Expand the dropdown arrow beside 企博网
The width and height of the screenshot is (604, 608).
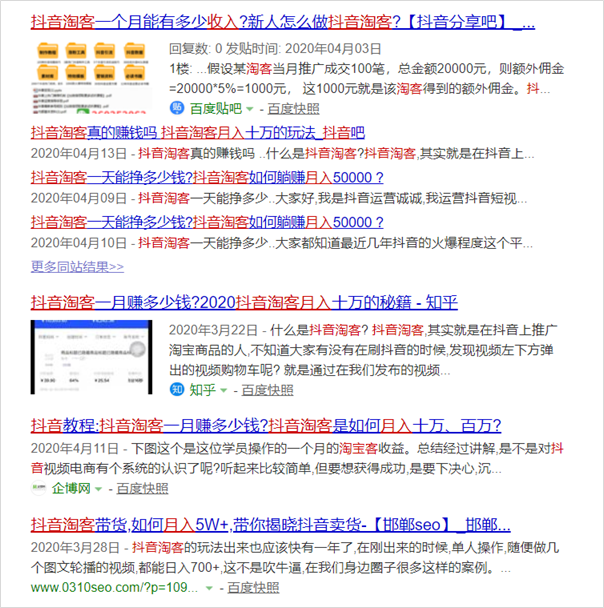click(98, 489)
